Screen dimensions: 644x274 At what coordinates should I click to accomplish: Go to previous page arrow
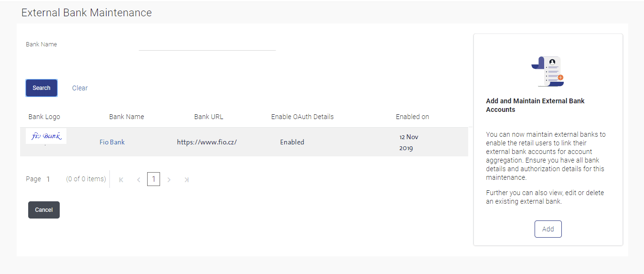pyautogui.click(x=139, y=180)
